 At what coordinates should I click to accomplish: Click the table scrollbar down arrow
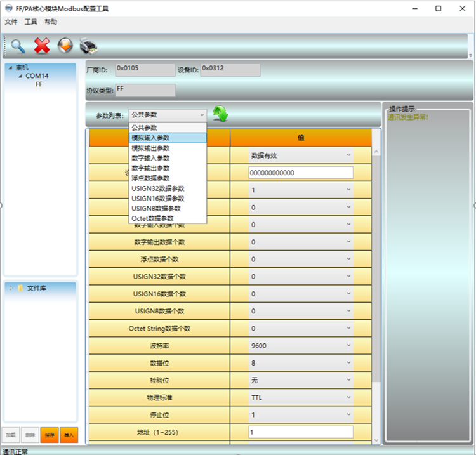[x=376, y=440]
